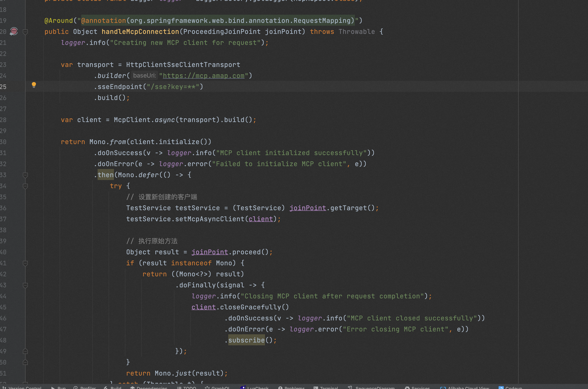Screen dimensions: 588x389
Task: Click "Error closing MCP client" string
Action: (395, 329)
